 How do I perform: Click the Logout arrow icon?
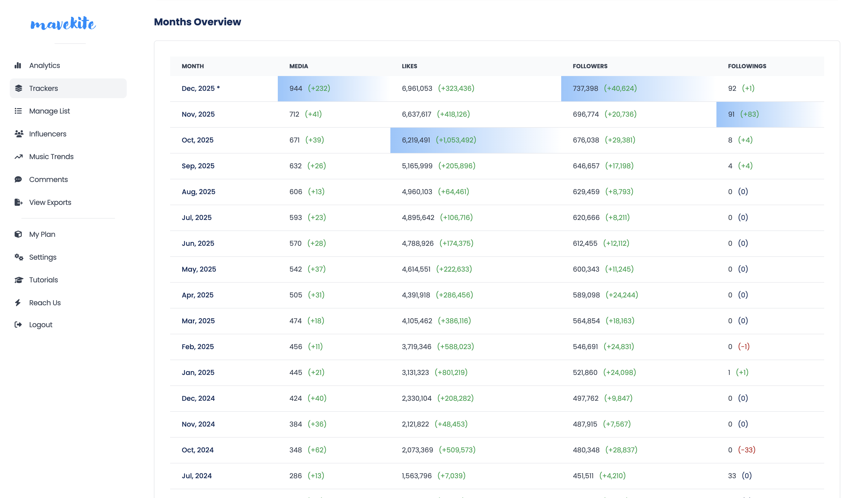[x=19, y=325]
